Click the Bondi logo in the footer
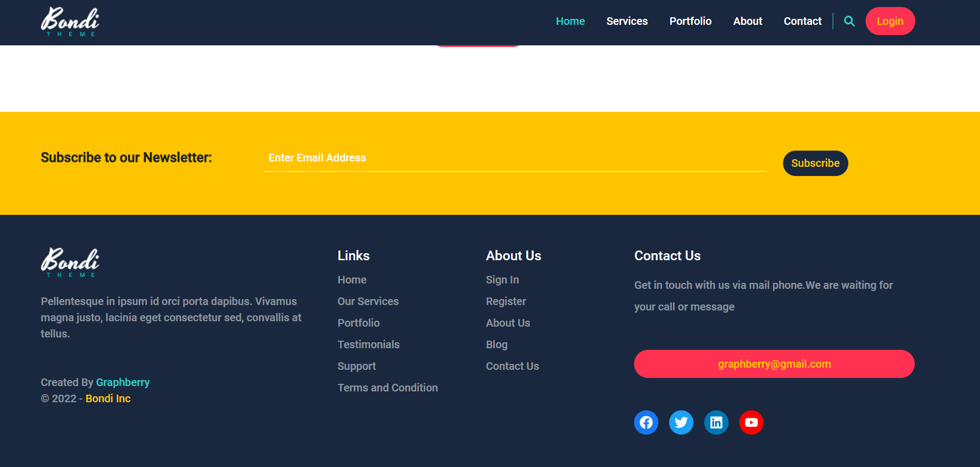 (70, 262)
